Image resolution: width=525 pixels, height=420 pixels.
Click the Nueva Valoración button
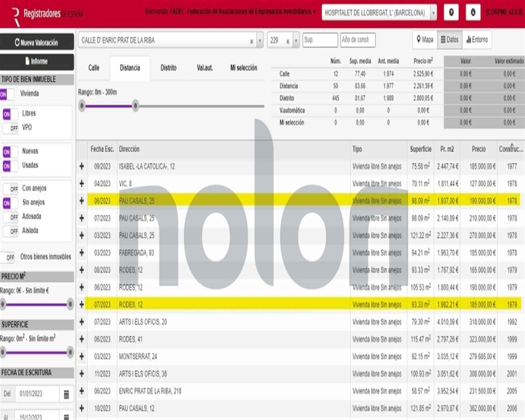point(37,43)
